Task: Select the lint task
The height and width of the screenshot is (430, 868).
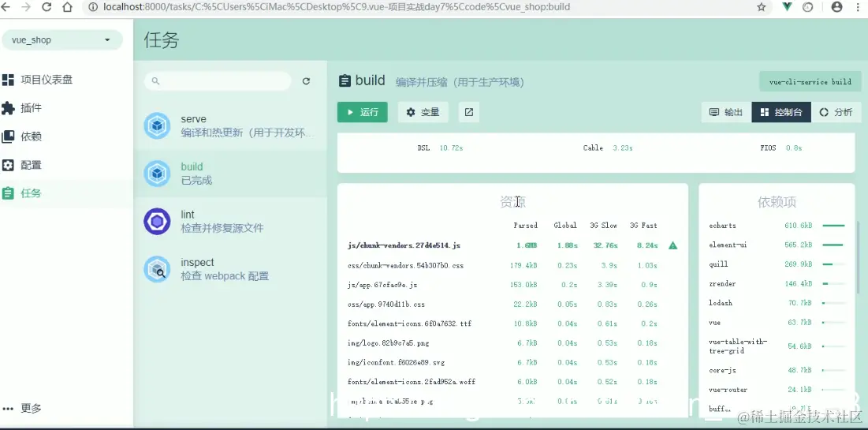Action: coord(230,221)
